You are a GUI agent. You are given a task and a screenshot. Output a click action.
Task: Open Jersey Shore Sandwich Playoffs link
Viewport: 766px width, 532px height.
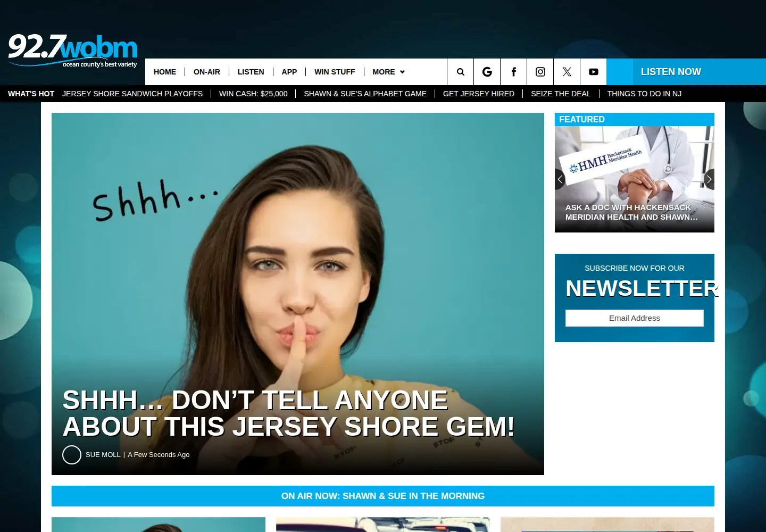[132, 94]
